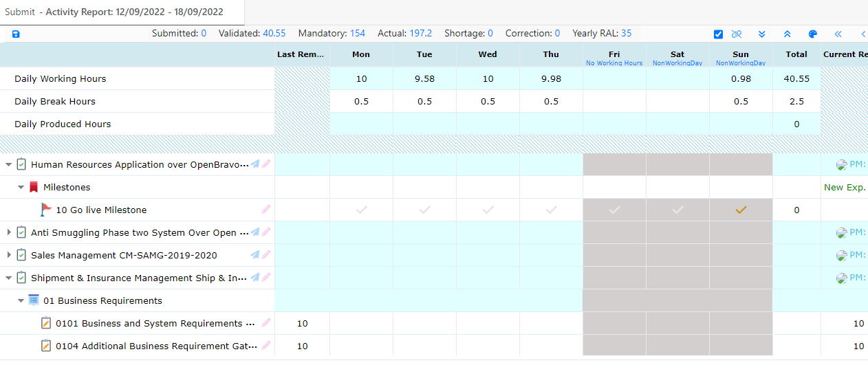
Task: Go to previous period with double-left arrows
Action: [838, 34]
